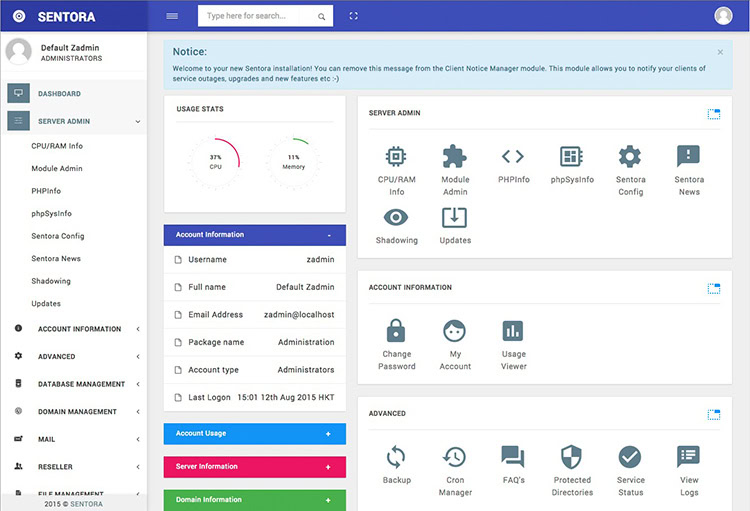This screenshot has width=750, height=511.
Task: Expand Advanced sidebar chevron
Action: pos(138,356)
